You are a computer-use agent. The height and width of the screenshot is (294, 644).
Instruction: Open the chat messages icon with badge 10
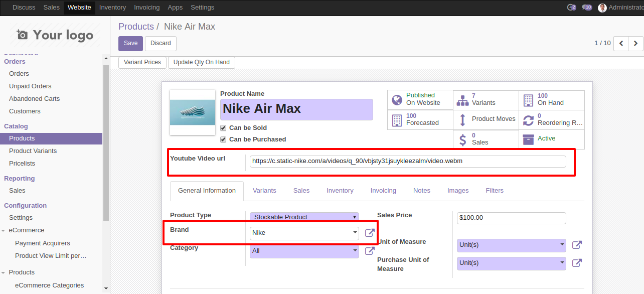[587, 8]
